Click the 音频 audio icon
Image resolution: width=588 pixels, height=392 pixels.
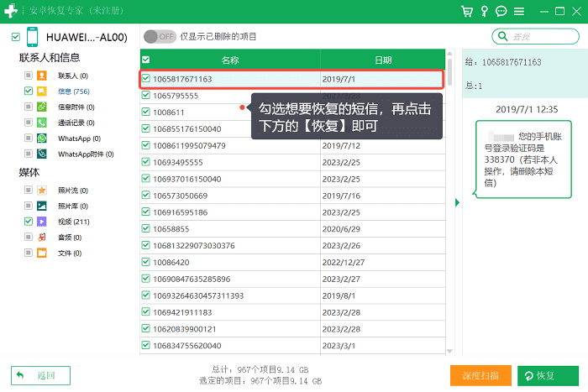tap(42, 238)
